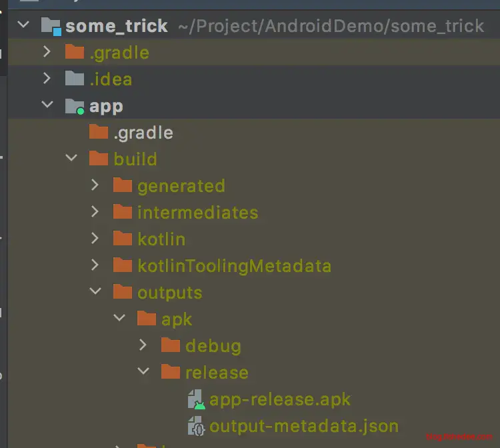Viewport: 500px width, 448px height.
Task: Expand the debug folder chevron
Action: pos(143,345)
